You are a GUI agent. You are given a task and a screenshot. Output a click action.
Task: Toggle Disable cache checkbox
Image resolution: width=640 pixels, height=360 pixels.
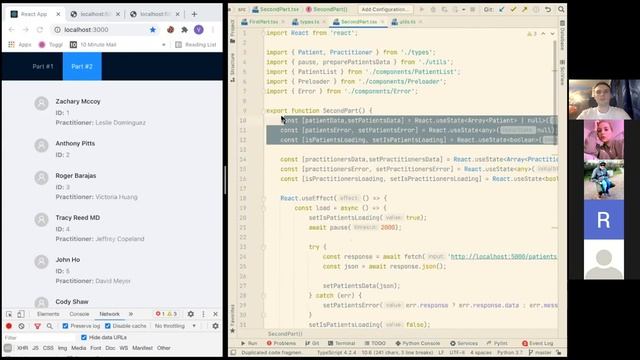pos(108,326)
